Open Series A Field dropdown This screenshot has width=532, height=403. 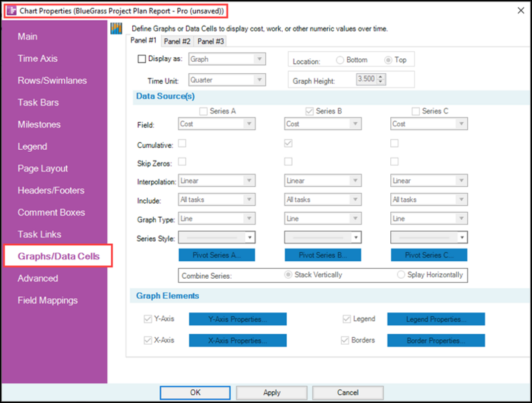point(217,124)
